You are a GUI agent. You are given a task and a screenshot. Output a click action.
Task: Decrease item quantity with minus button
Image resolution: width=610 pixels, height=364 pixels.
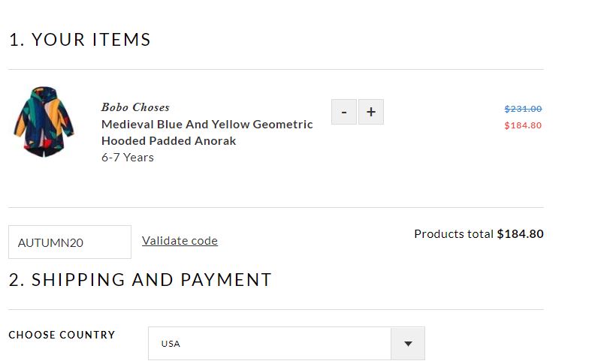coord(344,112)
